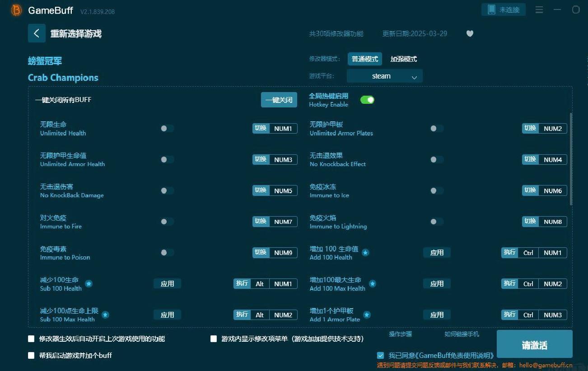Click the heart favorite icon
Viewport: 588px width, 371px height.
tap(470, 33)
